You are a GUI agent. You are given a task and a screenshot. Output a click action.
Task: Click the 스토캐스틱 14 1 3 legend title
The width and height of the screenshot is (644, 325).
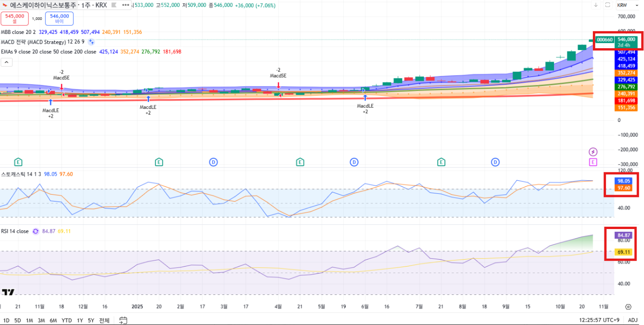point(21,174)
